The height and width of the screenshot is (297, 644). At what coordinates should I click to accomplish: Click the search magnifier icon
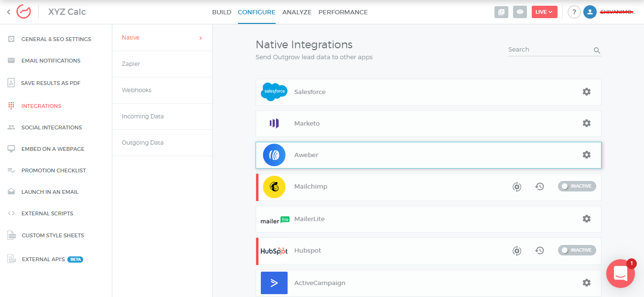click(597, 50)
